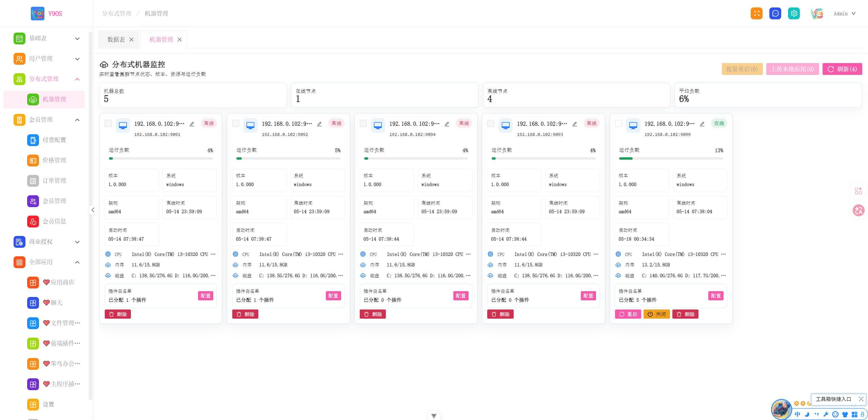Select checkbox of machine 192.168.0.102:9091

click(x=108, y=123)
